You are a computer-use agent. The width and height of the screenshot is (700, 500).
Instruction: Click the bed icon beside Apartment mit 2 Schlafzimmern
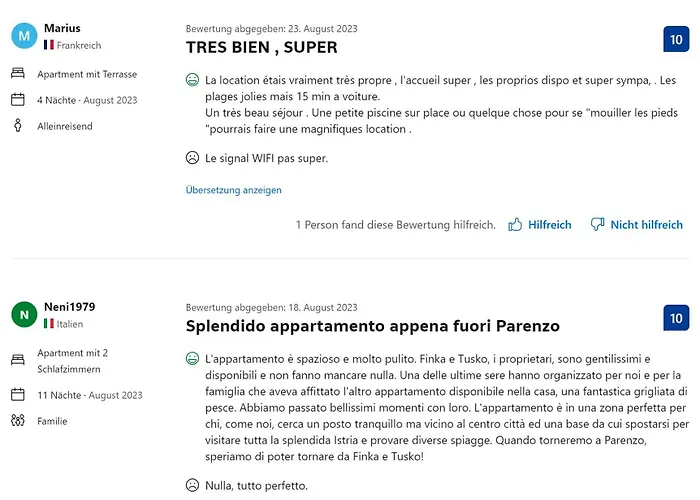tap(17, 359)
